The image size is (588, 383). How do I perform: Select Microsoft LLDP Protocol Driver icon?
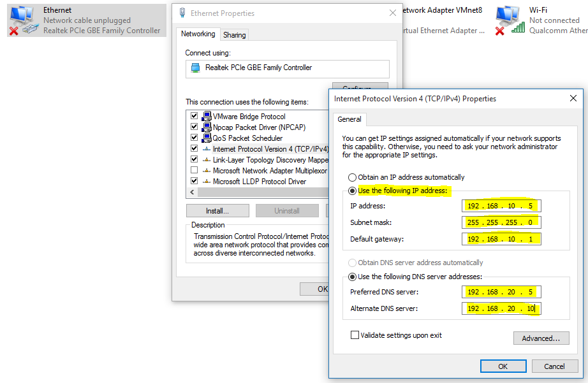click(x=207, y=182)
